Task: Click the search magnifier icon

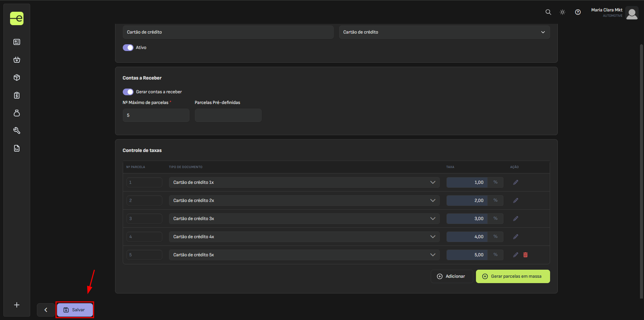Action: click(x=548, y=12)
